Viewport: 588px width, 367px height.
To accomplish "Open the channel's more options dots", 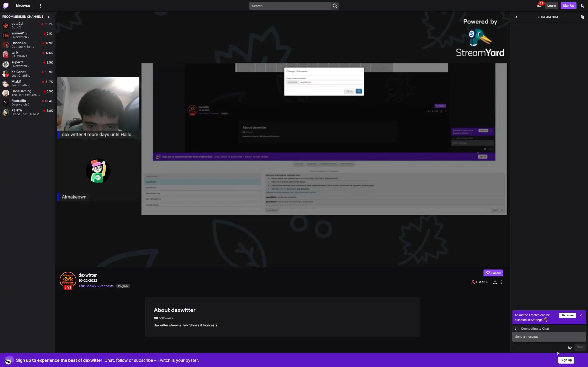I will click(x=502, y=282).
